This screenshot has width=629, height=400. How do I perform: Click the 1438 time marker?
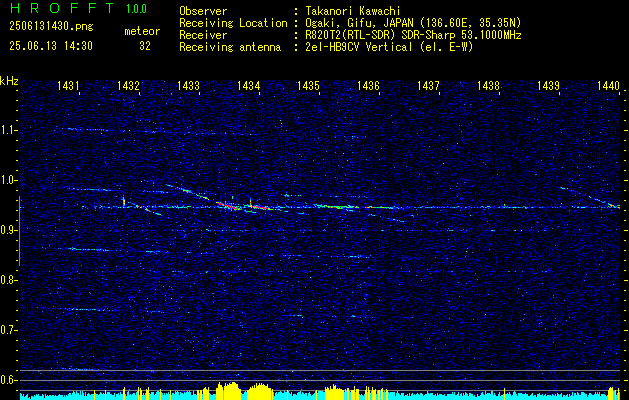pyautogui.click(x=488, y=85)
